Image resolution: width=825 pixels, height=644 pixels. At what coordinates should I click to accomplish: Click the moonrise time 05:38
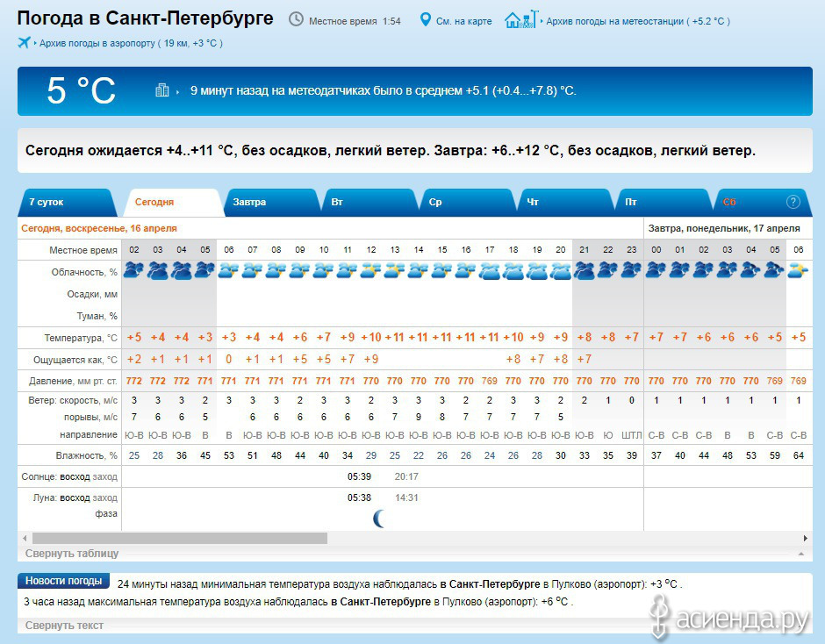(x=359, y=497)
